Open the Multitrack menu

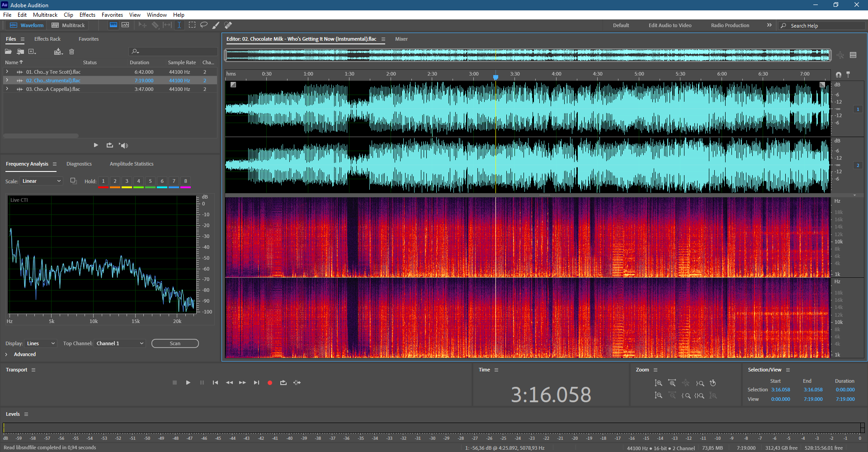[x=45, y=15]
